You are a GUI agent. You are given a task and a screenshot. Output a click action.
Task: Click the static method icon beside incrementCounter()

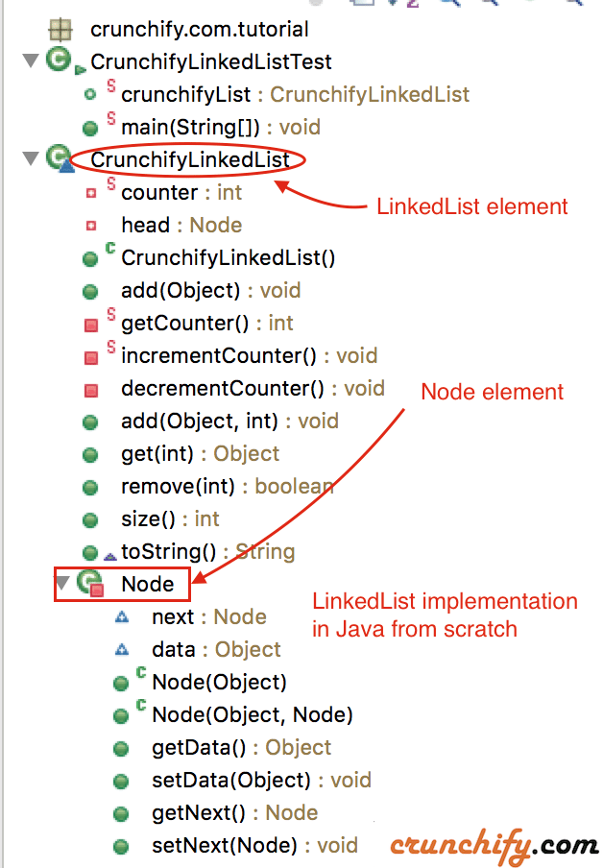point(93,356)
